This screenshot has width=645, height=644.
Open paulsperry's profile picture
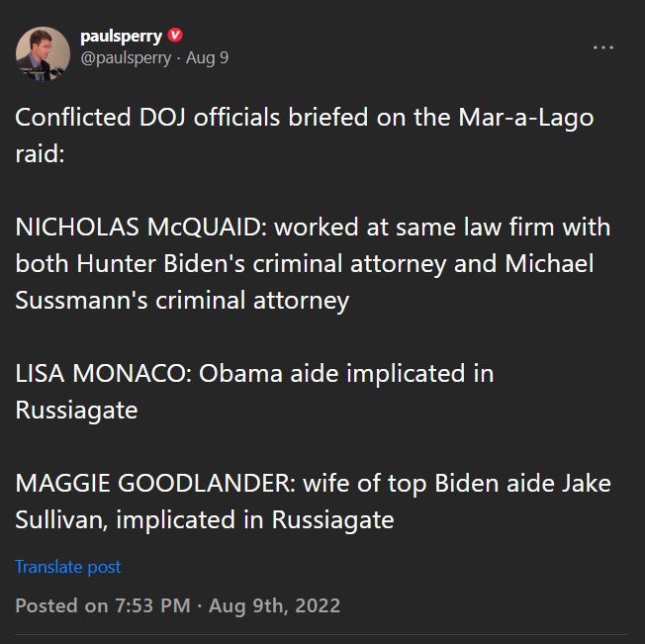(x=43, y=53)
